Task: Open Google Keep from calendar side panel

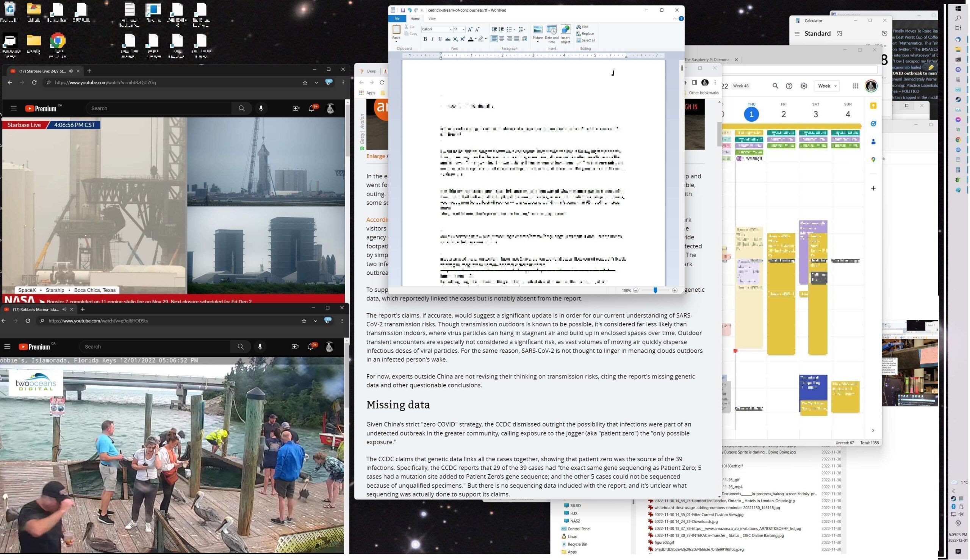Action: click(x=873, y=106)
